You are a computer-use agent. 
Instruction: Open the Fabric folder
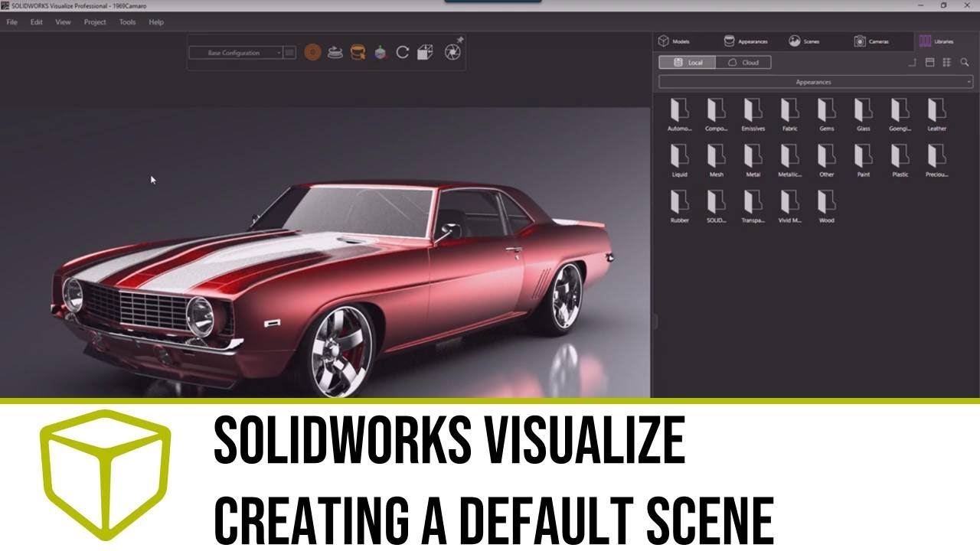pos(789,115)
